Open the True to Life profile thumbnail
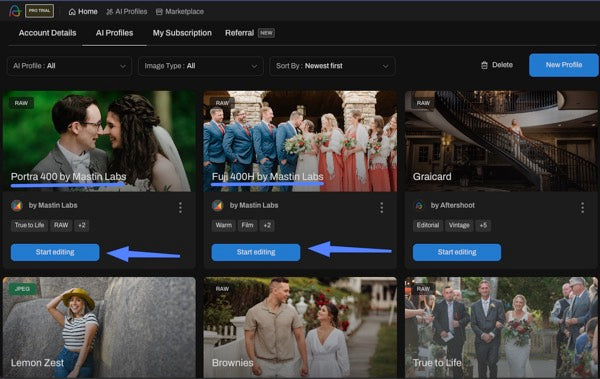600x379 pixels. tap(501, 328)
